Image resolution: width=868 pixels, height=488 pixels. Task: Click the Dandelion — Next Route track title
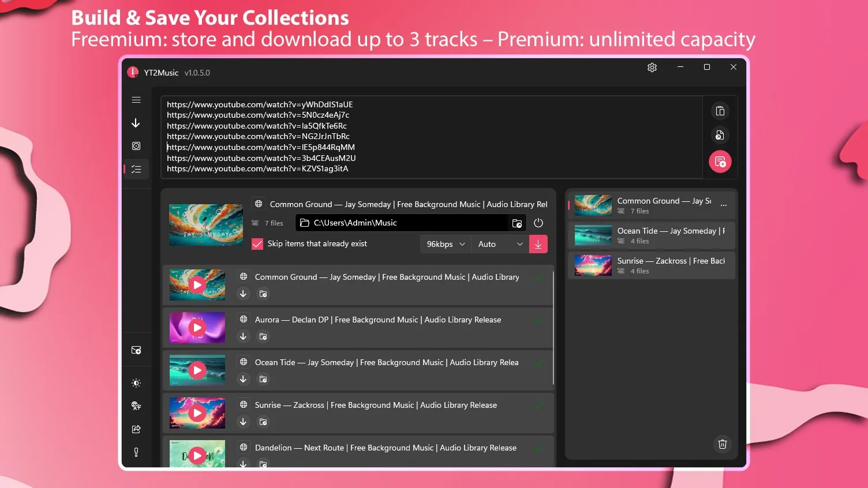pos(386,448)
